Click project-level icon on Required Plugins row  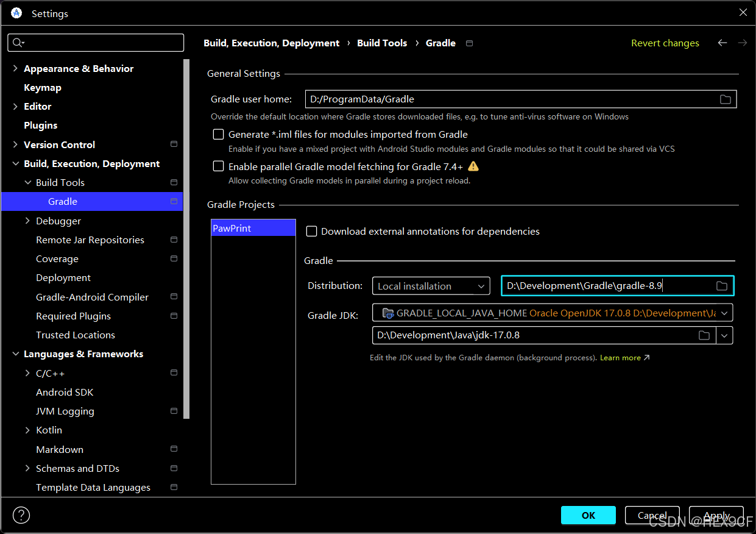click(x=174, y=316)
